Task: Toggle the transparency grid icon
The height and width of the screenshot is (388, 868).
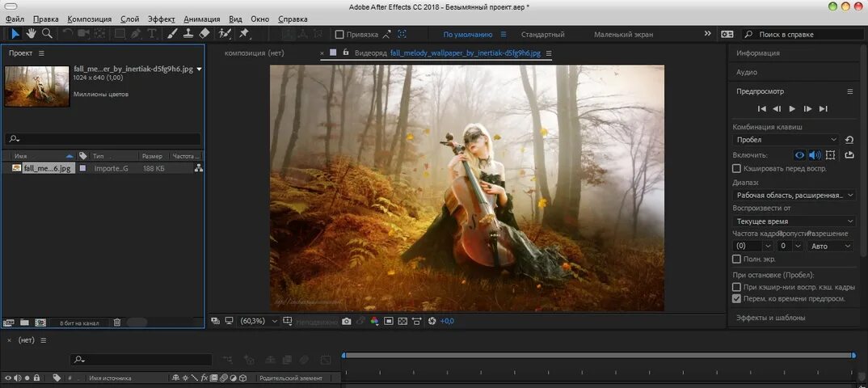Action: [402, 320]
